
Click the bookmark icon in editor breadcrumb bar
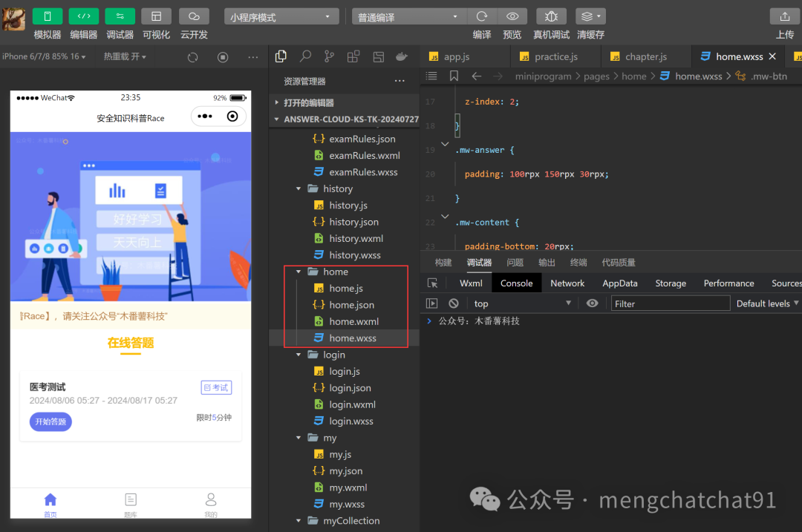pyautogui.click(x=454, y=76)
